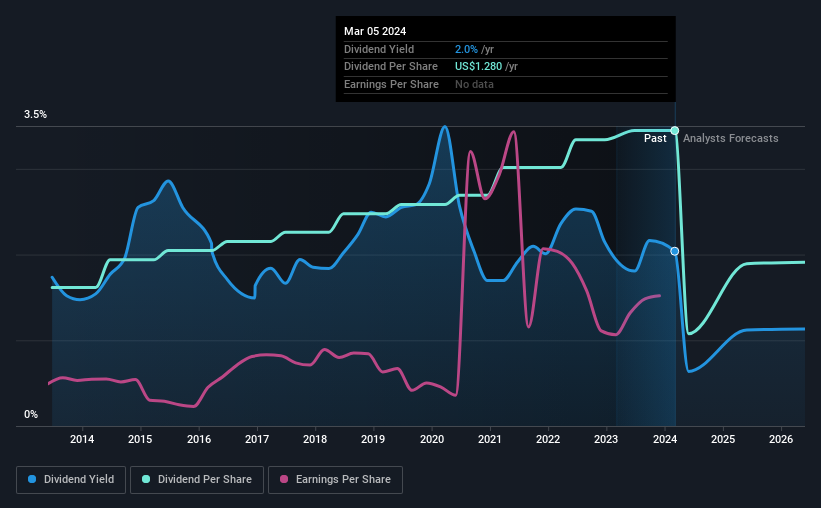Click the 2015 x-axis label
This screenshot has width=821, height=508.
[x=140, y=439]
